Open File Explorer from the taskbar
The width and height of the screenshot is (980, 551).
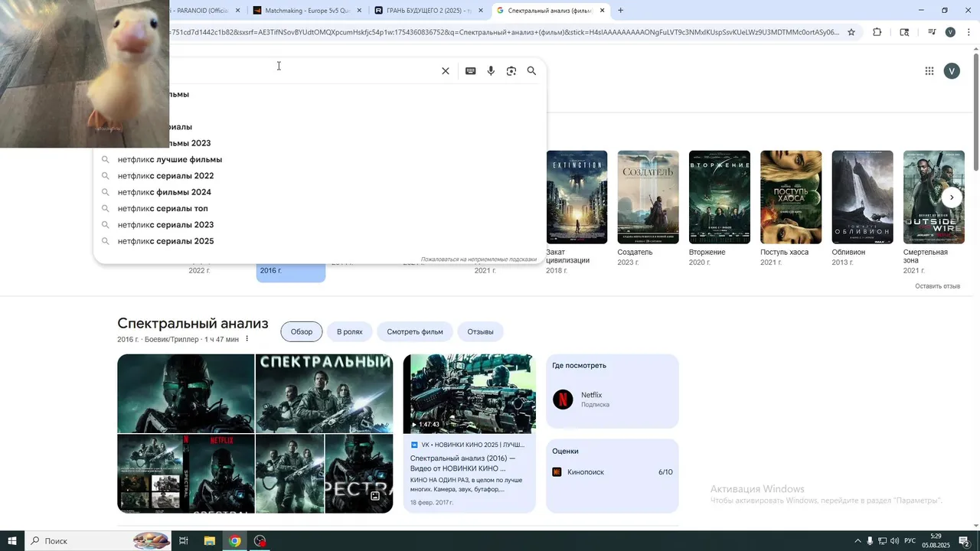point(209,541)
